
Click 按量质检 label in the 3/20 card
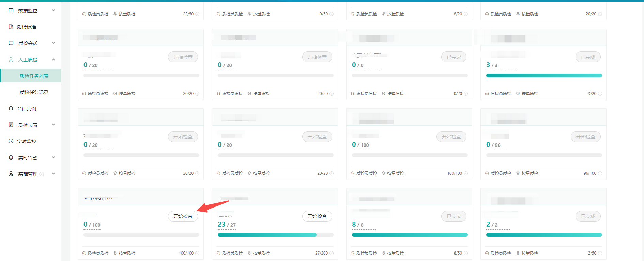530,94
